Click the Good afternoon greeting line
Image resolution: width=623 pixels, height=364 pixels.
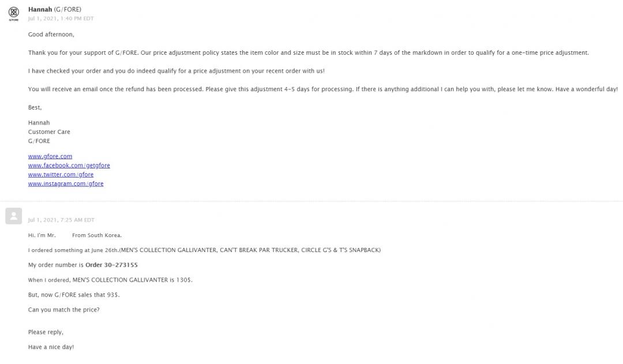[x=51, y=35]
